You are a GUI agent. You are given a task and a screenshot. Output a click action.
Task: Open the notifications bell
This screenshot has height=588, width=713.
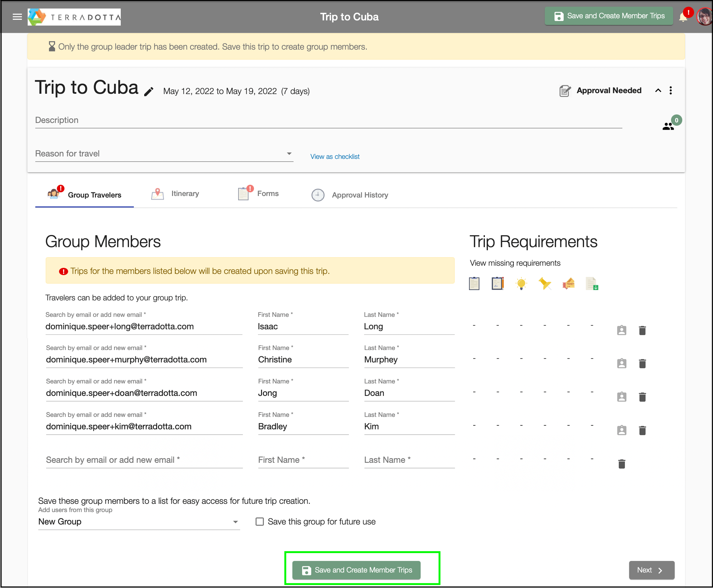tap(683, 17)
